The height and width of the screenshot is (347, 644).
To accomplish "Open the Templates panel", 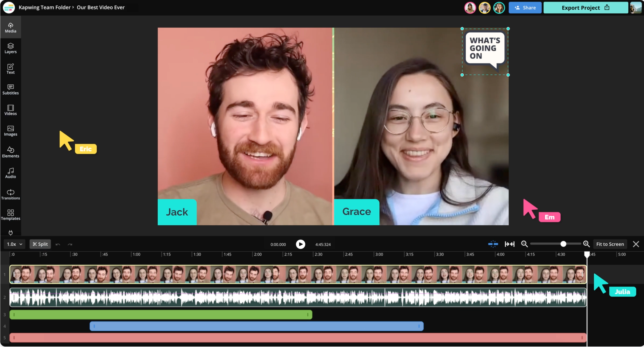I will 10,215.
